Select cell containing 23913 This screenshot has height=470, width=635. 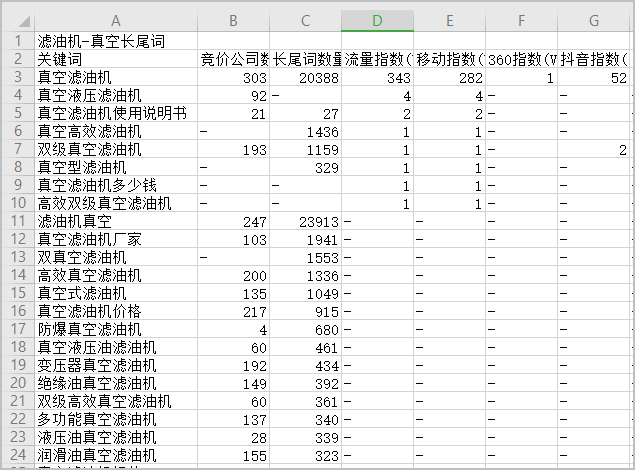(305, 221)
